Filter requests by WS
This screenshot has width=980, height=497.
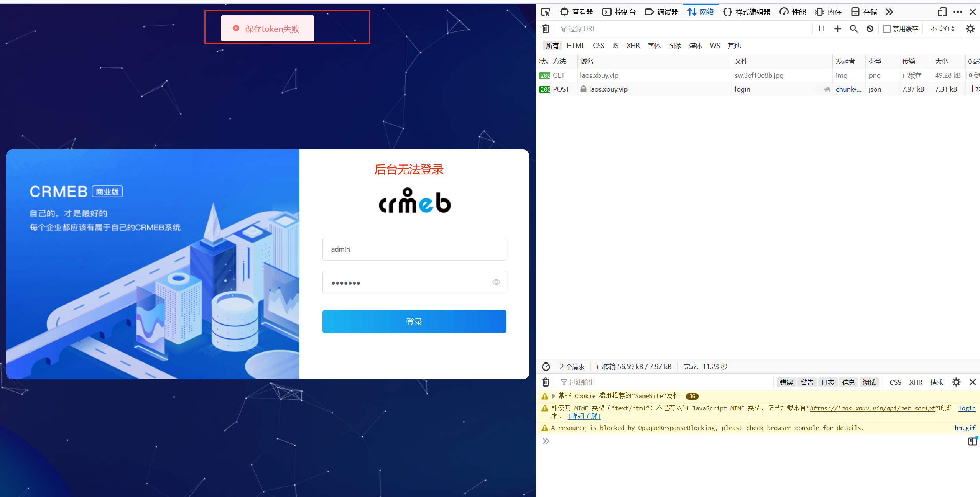point(715,46)
